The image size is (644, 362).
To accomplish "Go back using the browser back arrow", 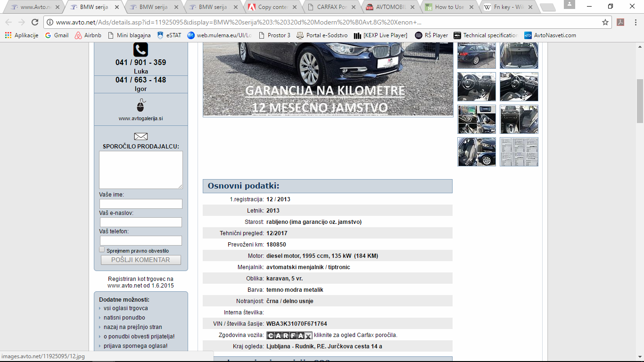I will click(x=9, y=22).
